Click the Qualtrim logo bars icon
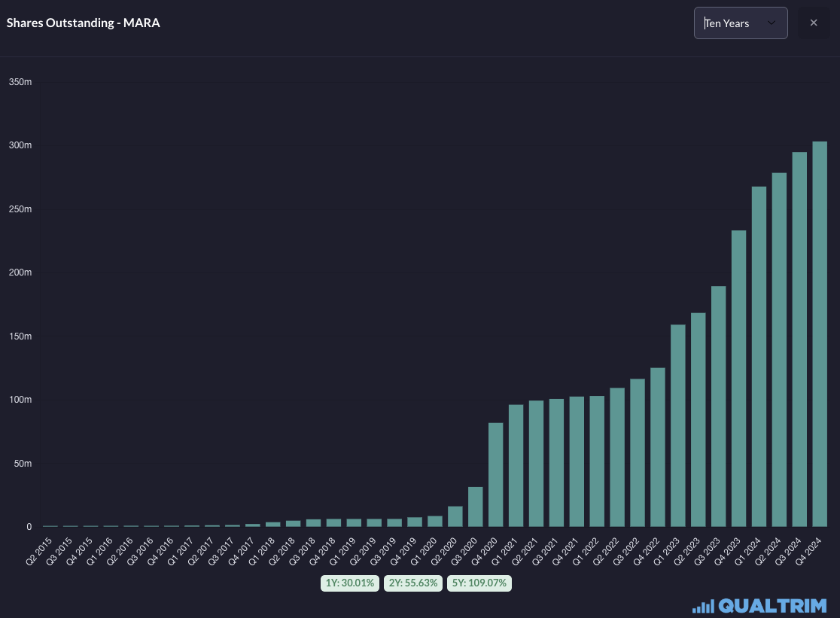This screenshot has height=618, width=840. [703, 606]
